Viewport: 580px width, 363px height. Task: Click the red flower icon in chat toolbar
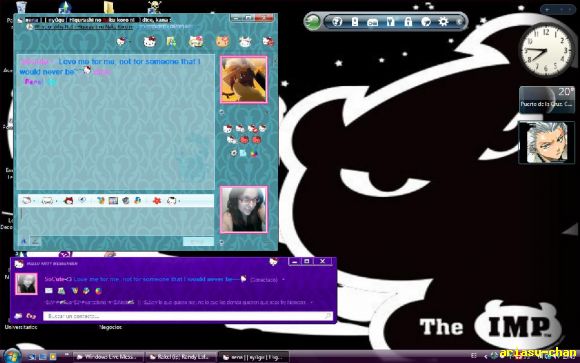[x=157, y=201]
